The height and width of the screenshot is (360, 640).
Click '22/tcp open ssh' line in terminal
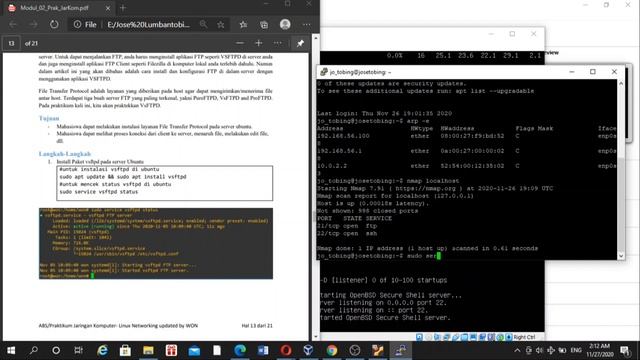pyautogui.click(x=347, y=233)
